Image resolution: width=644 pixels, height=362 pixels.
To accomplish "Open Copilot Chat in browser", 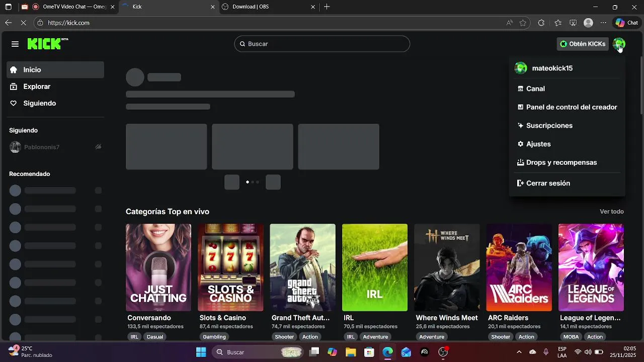I will click(626, 23).
